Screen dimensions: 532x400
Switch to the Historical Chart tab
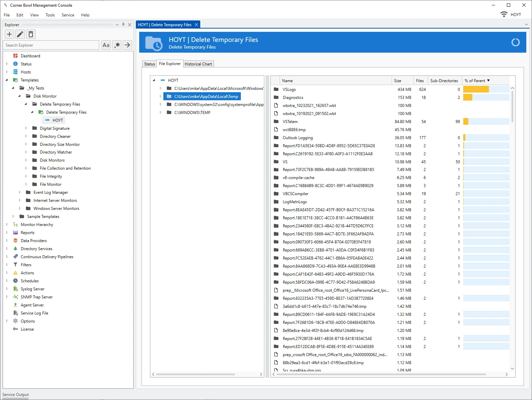(x=198, y=64)
